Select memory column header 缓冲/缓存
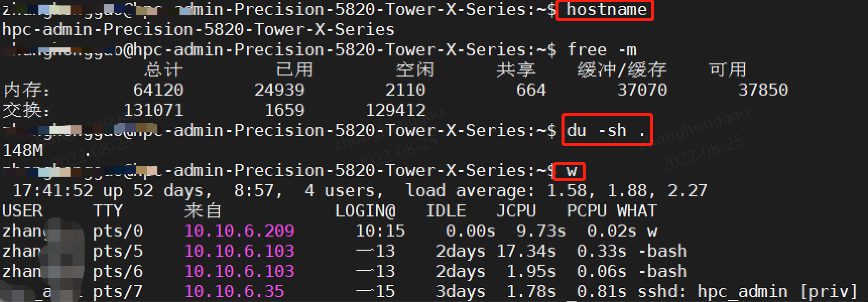This screenshot has height=302, width=868. click(622, 69)
